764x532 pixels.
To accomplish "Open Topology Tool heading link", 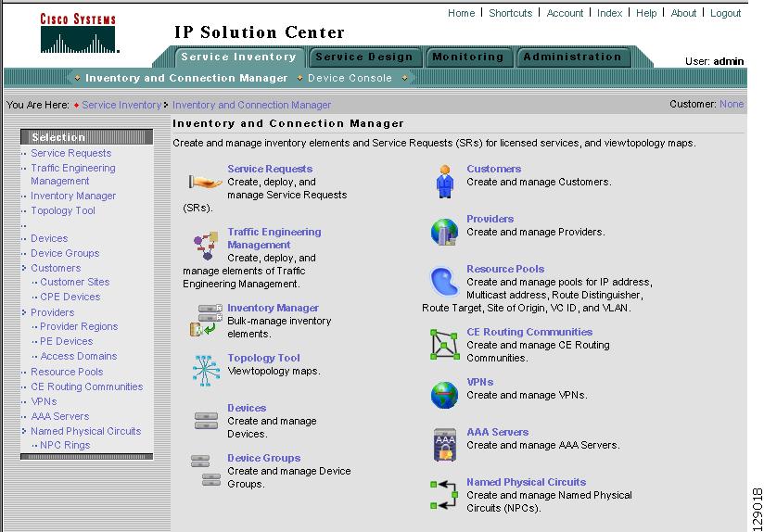I will tap(263, 358).
